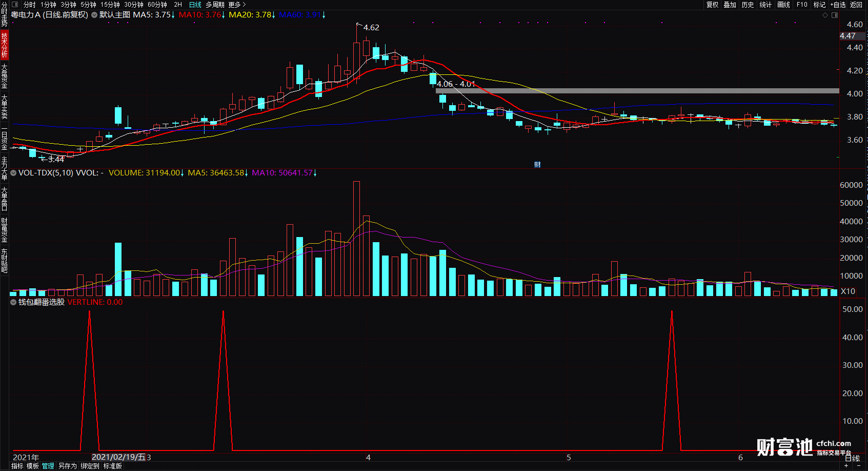Click the volume MA10 down arrow
Image resolution: width=868 pixels, height=471 pixels.
click(x=315, y=173)
